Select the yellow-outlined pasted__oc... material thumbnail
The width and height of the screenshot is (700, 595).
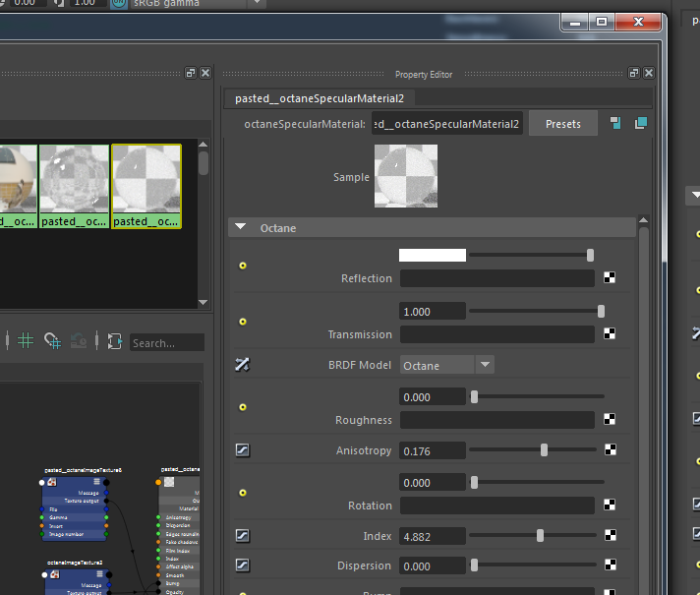tap(146, 186)
